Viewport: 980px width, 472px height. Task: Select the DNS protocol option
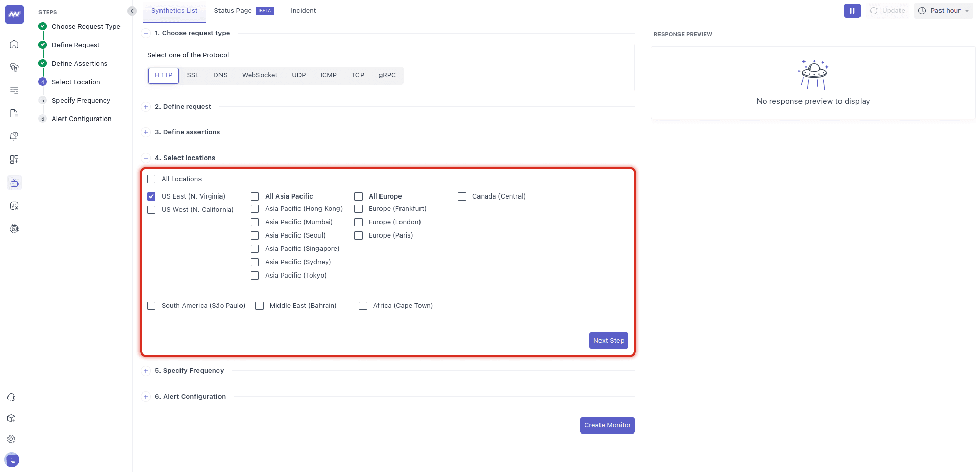tap(221, 75)
